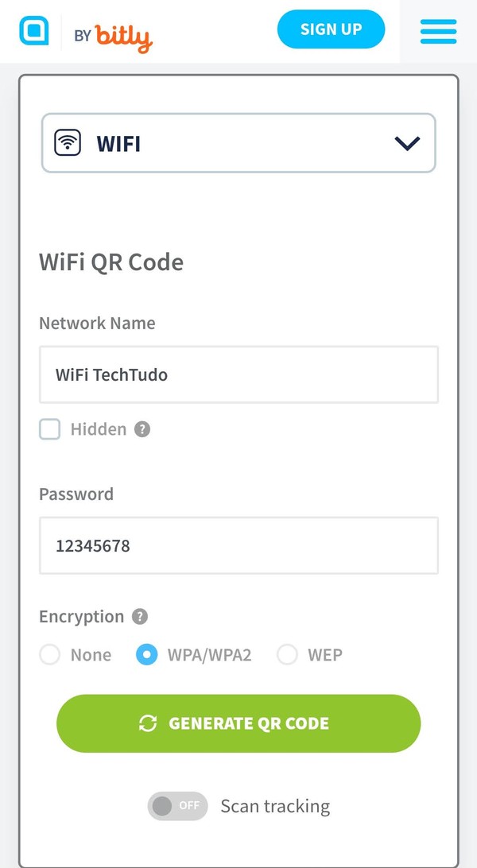The height and width of the screenshot is (868, 477).
Task: Select the WEP encryption option
Action: (286, 654)
